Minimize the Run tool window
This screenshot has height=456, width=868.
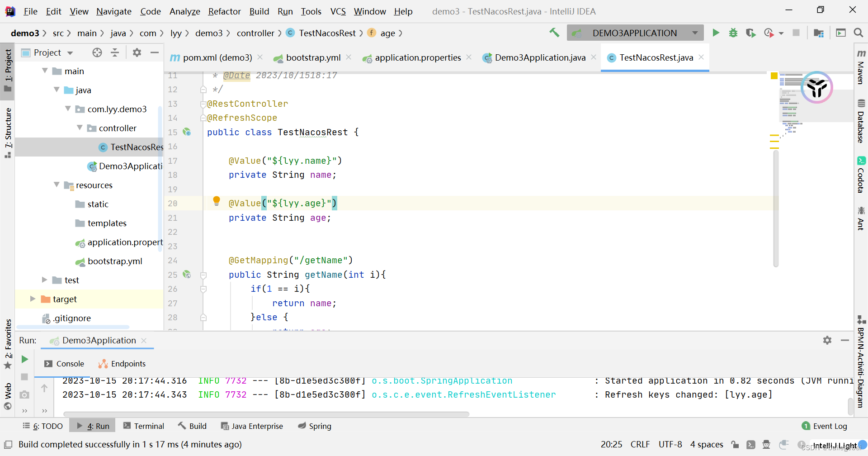pyautogui.click(x=844, y=340)
